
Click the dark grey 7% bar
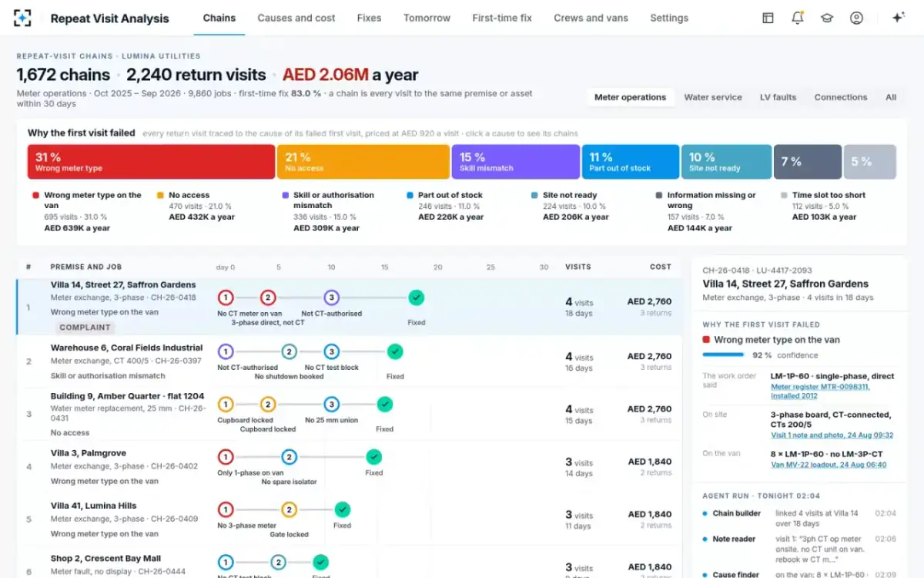coord(807,162)
